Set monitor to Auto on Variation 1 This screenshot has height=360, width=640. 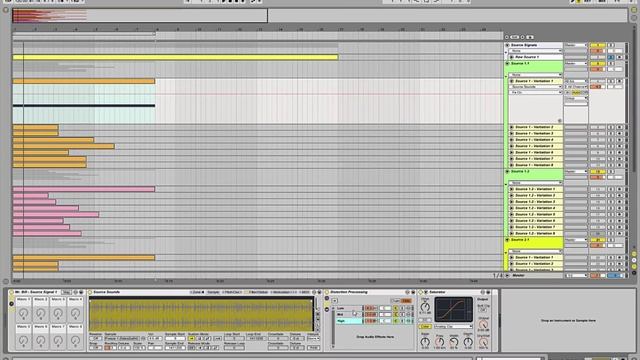pos(576,93)
